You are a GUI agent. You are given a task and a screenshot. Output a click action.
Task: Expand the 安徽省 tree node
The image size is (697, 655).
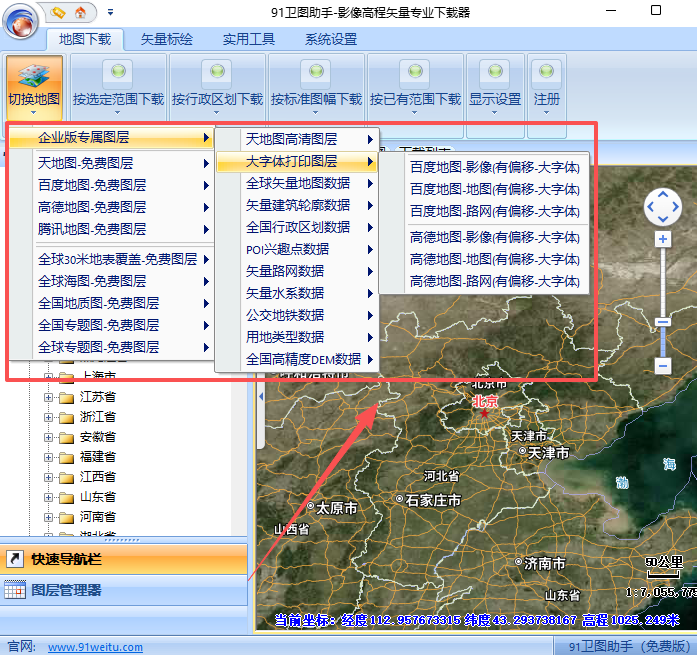48,437
